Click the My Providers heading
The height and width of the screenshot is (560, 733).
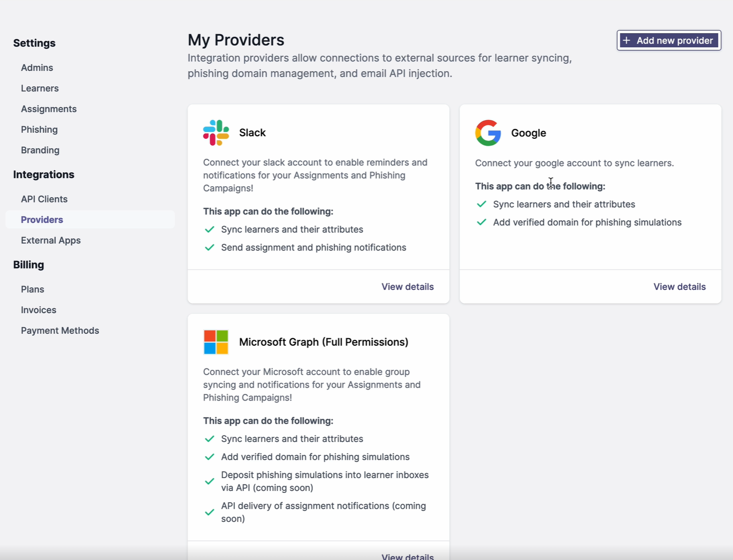(236, 40)
